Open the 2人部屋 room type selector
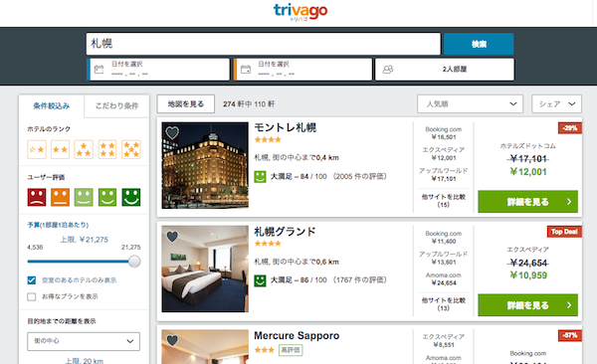The image size is (597, 364). [445, 70]
